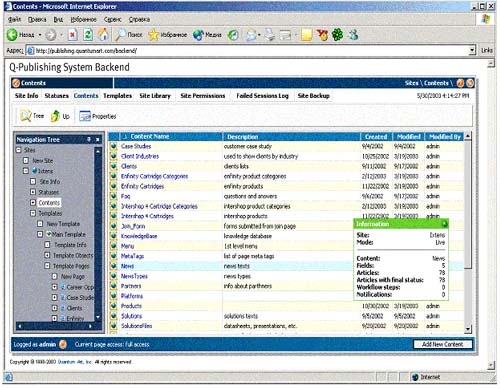Click the Links toolbar label
This screenshot has height=389, width=500.
[x=487, y=50]
